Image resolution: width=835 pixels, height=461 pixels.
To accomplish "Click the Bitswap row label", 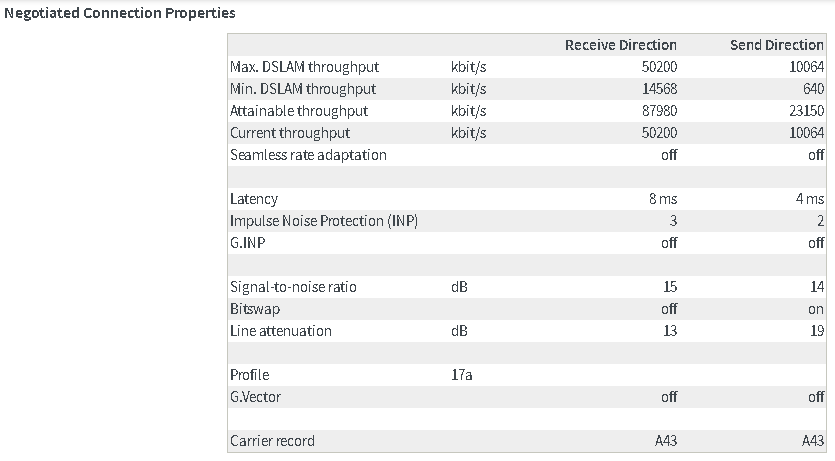I will point(255,309).
